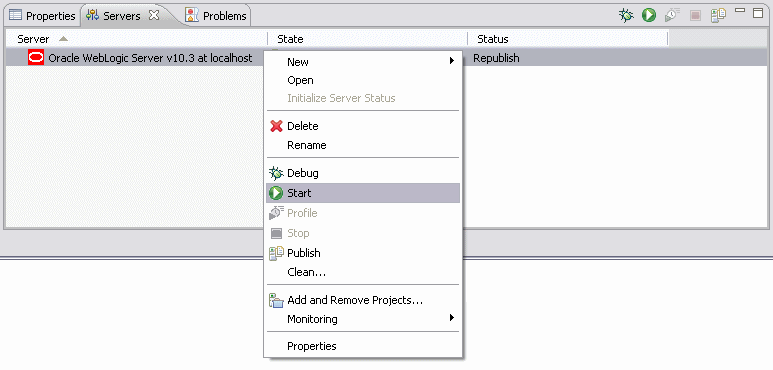The width and height of the screenshot is (773, 370).
Task: Close the Servers tab with its X
Action: coord(154,15)
